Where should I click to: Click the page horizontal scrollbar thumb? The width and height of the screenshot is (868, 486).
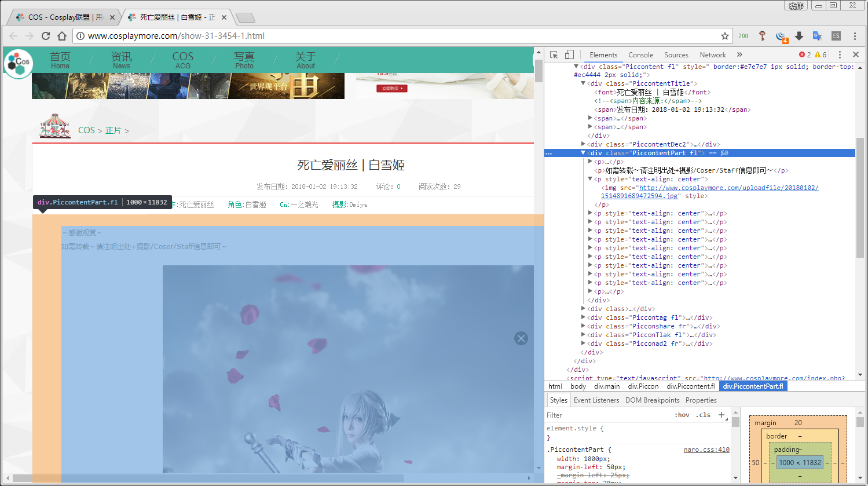[x=208, y=478]
